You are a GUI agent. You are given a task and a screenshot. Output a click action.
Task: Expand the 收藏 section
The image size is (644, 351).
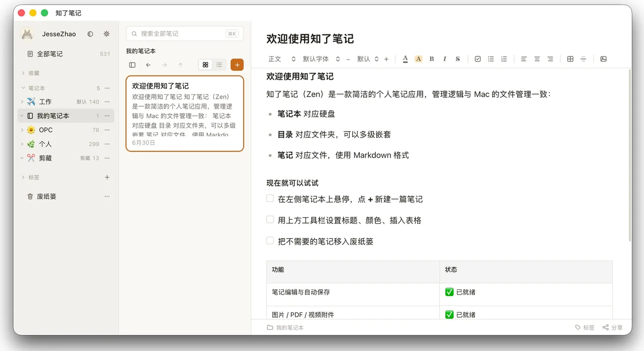[23, 73]
